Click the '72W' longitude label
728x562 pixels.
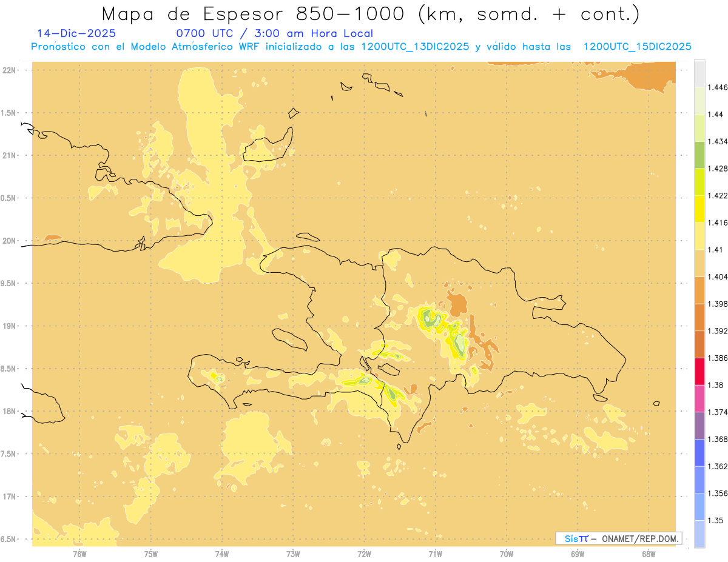tap(364, 554)
